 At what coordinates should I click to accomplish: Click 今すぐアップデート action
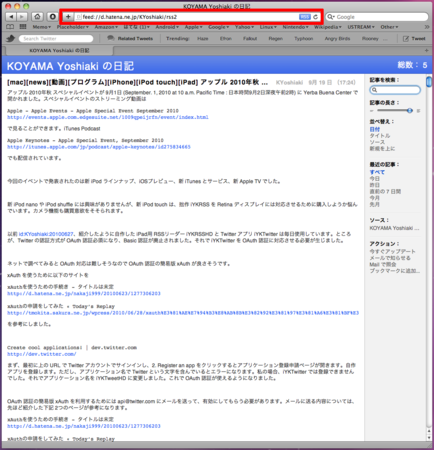pos(393,251)
